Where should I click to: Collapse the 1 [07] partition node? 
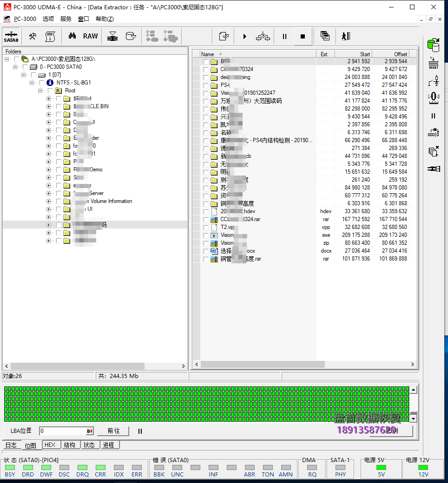(23, 75)
